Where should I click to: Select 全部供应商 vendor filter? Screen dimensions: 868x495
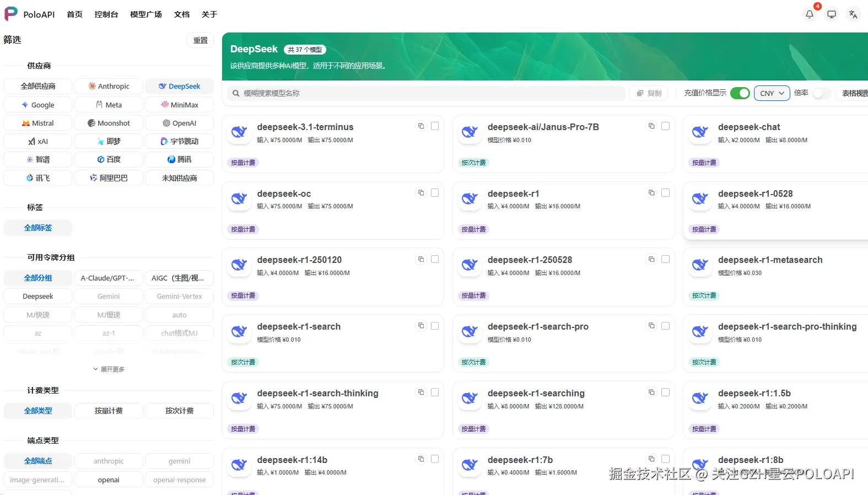(x=38, y=86)
